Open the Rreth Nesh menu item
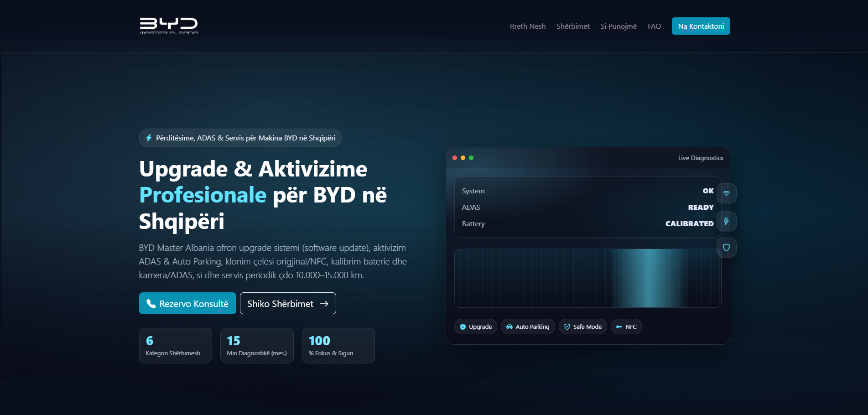Viewport: 868px width, 415px height. pyautogui.click(x=527, y=26)
